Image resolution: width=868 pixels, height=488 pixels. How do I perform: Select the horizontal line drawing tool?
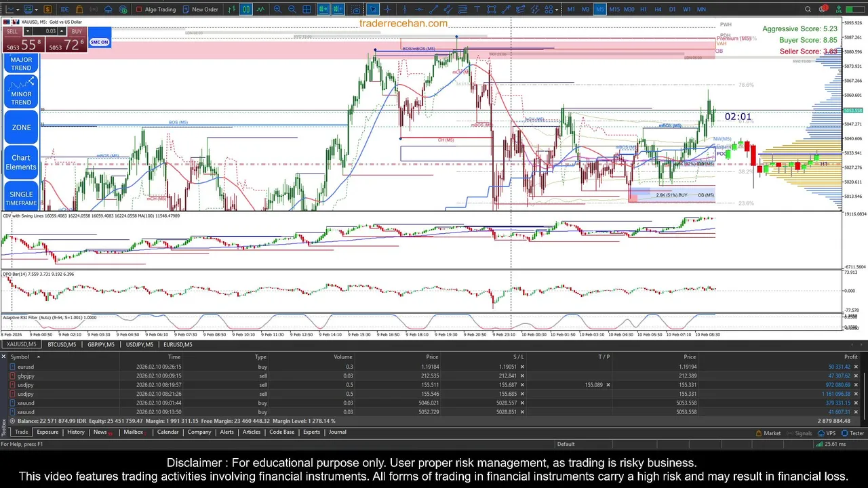(x=419, y=9)
